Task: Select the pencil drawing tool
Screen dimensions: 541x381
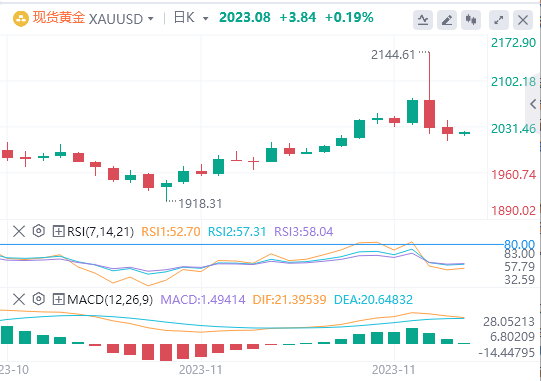Action: point(447,20)
